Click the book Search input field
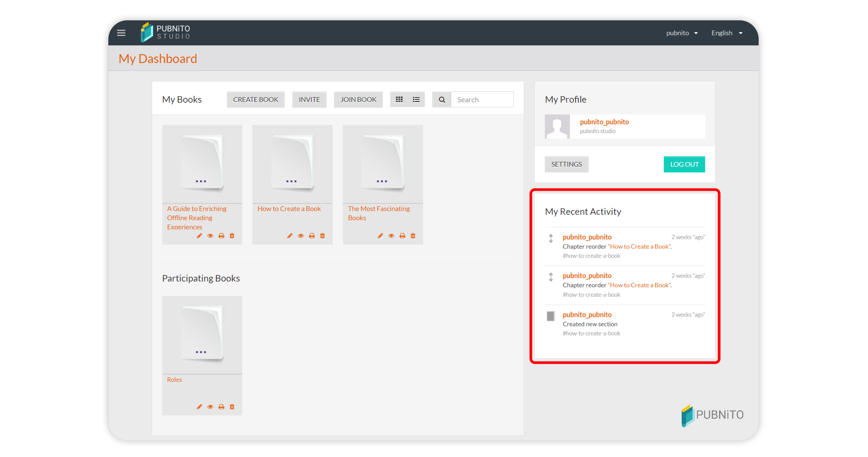 tap(482, 100)
